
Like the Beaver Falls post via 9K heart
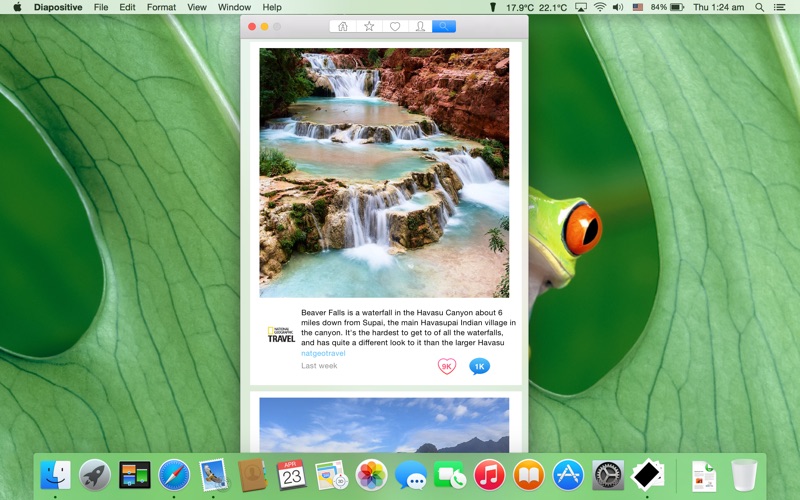(x=446, y=366)
